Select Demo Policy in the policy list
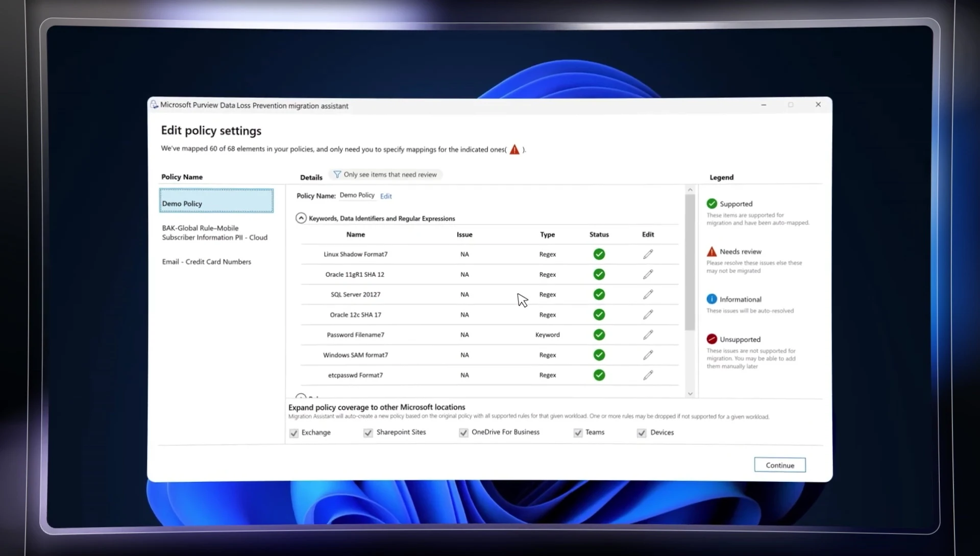980x556 pixels. point(216,200)
